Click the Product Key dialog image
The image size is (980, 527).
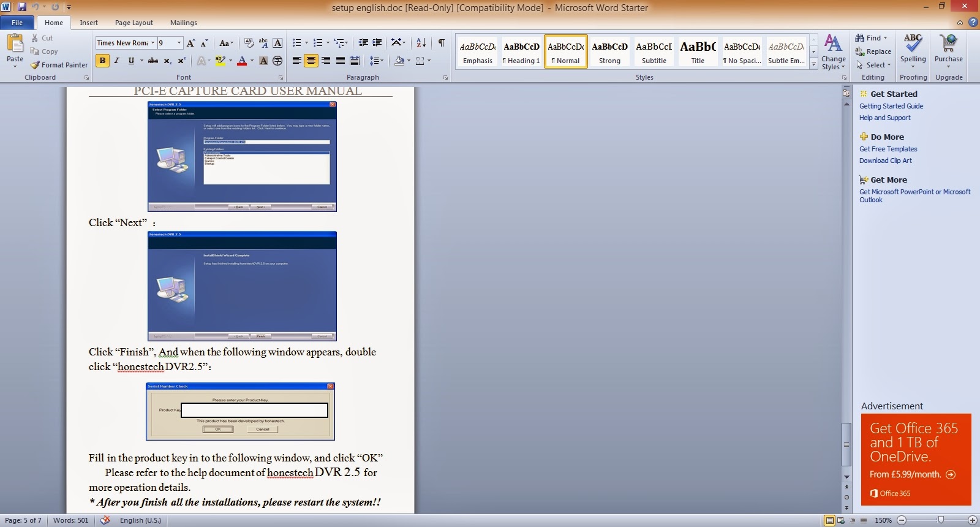click(x=240, y=411)
